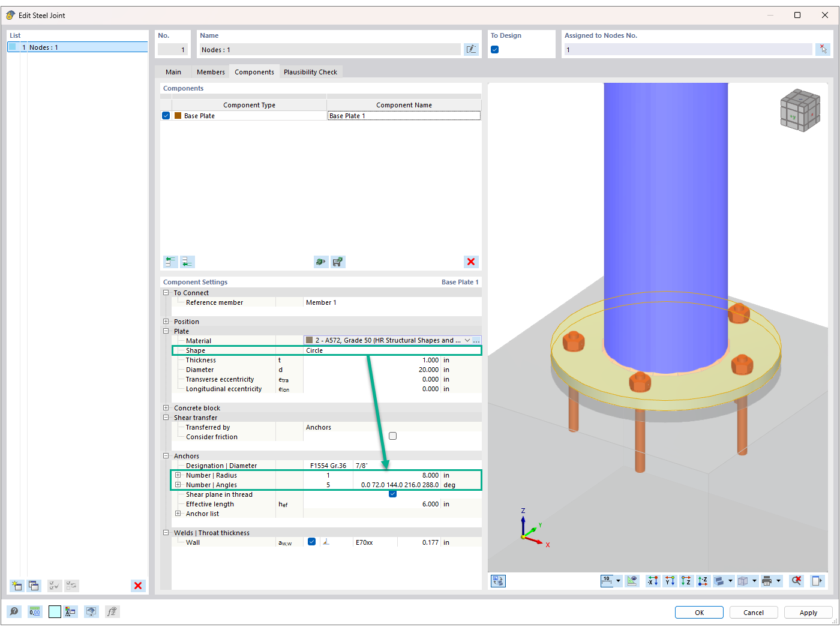Click the units and decimal places settings icon

[35, 611]
